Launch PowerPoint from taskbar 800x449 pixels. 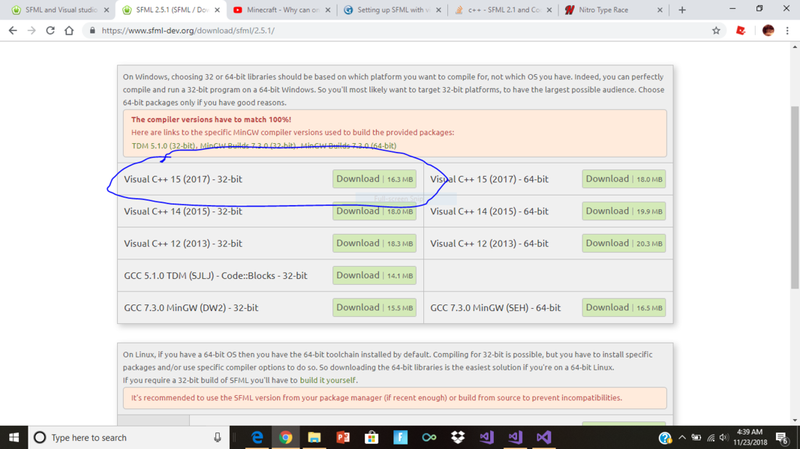pos(343,437)
